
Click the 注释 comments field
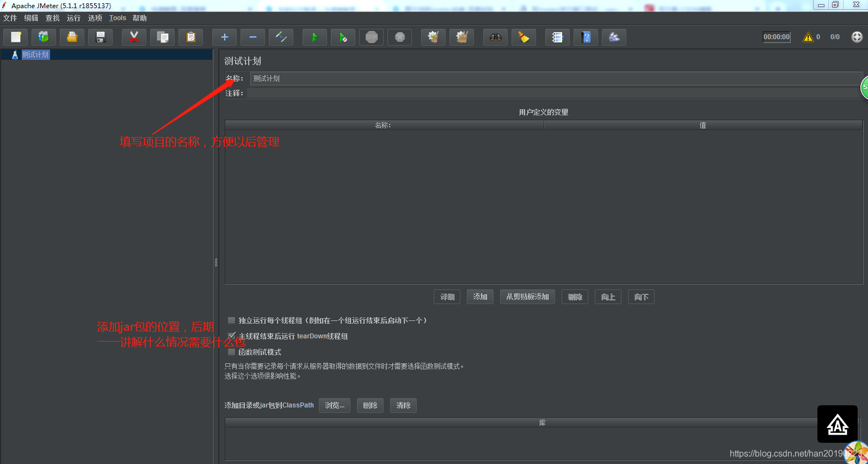click(554, 93)
